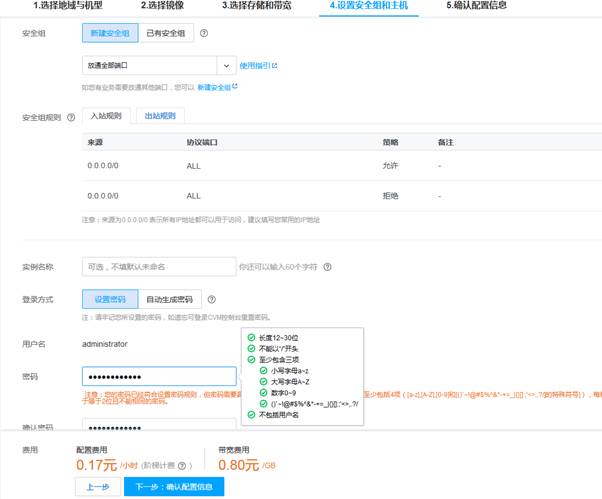Switch to 入站规则 tab
The height and width of the screenshot is (499, 602).
[107, 116]
